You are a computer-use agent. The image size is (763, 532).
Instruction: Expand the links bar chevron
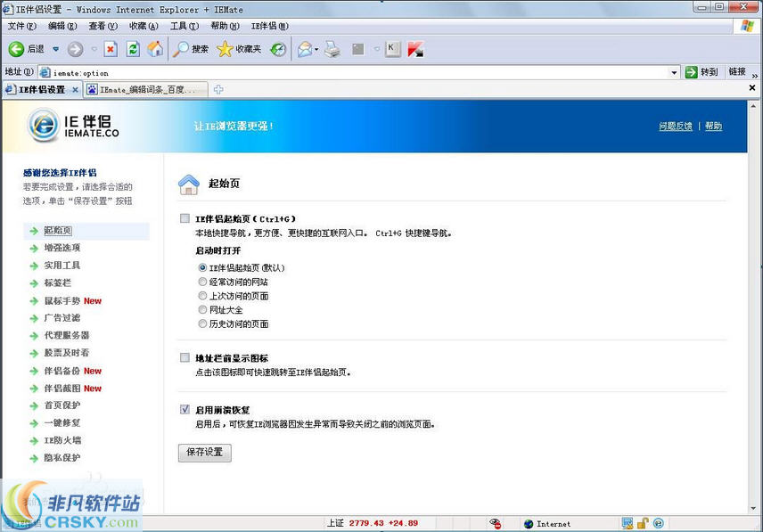click(x=755, y=76)
